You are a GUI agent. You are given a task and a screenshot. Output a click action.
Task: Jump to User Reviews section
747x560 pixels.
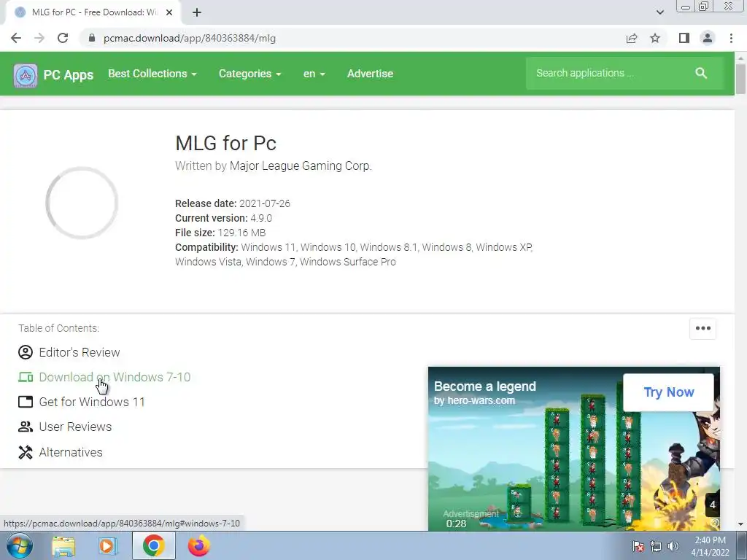(x=75, y=427)
